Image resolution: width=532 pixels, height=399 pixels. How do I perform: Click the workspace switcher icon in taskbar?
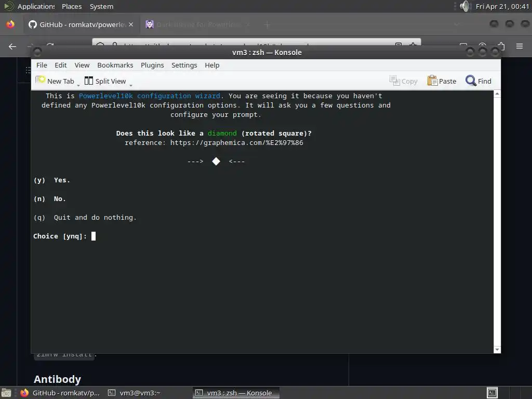pos(492,393)
